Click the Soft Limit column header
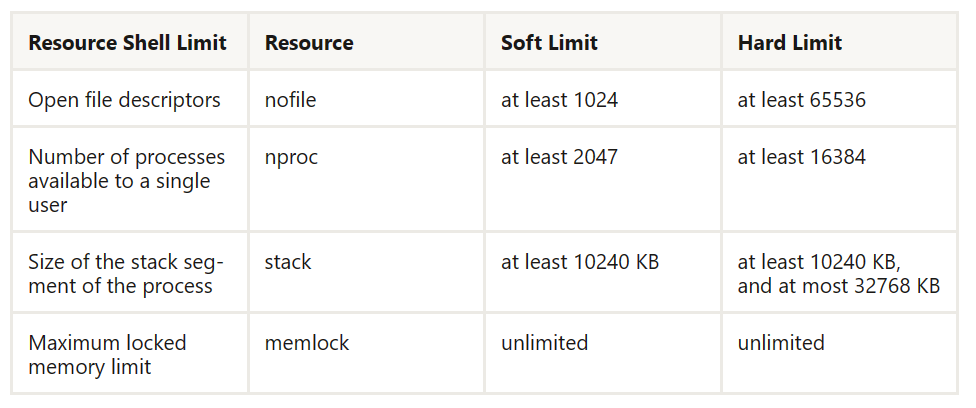Viewport: 976px width, 408px height. (x=549, y=43)
